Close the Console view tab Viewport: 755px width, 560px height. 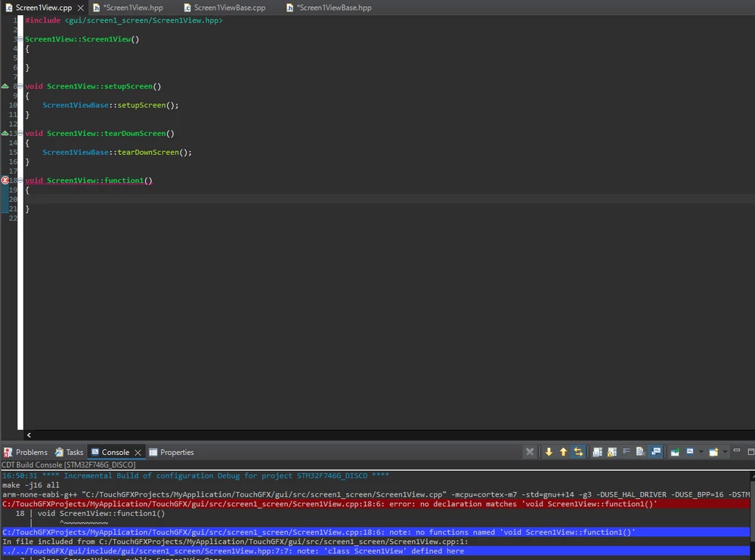(138, 452)
